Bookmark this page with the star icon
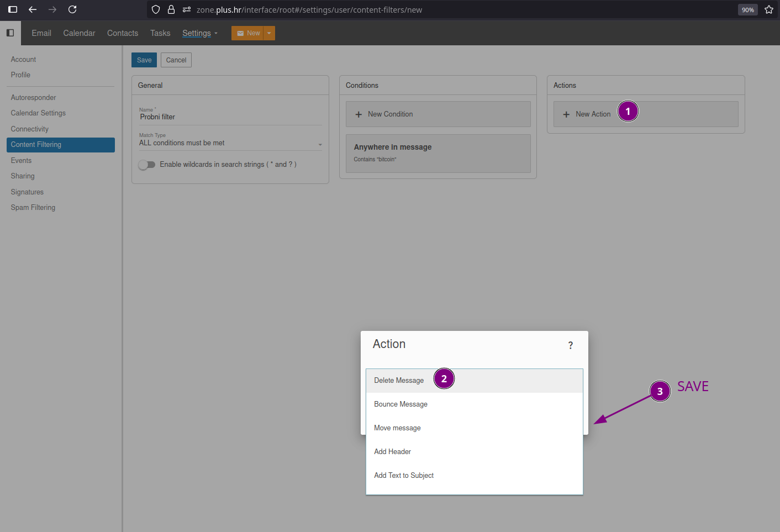Viewport: 780px width, 532px height. pyautogui.click(x=768, y=9)
